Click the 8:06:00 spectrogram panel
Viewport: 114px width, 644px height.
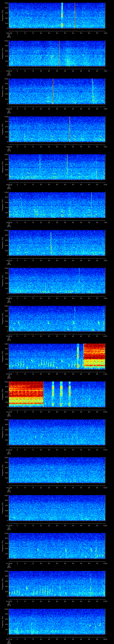point(57,205)
